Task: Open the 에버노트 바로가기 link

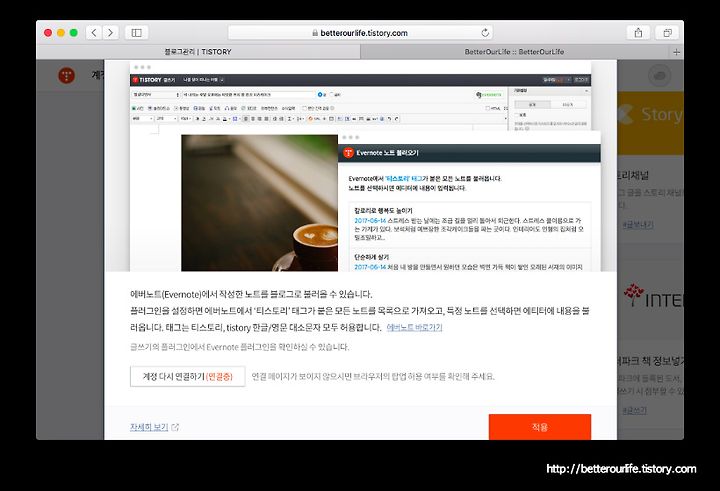Action: 414,327
